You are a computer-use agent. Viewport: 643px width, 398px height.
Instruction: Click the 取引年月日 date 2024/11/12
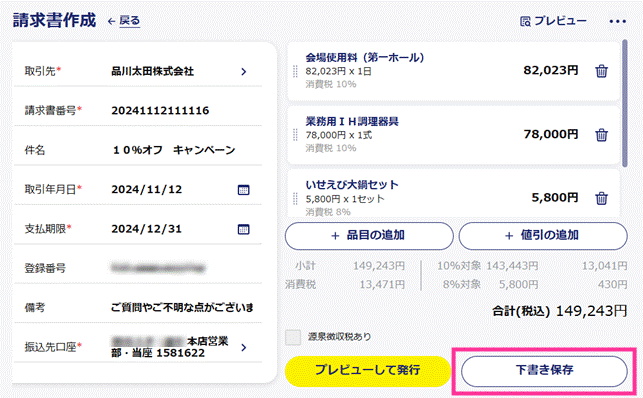click(146, 189)
